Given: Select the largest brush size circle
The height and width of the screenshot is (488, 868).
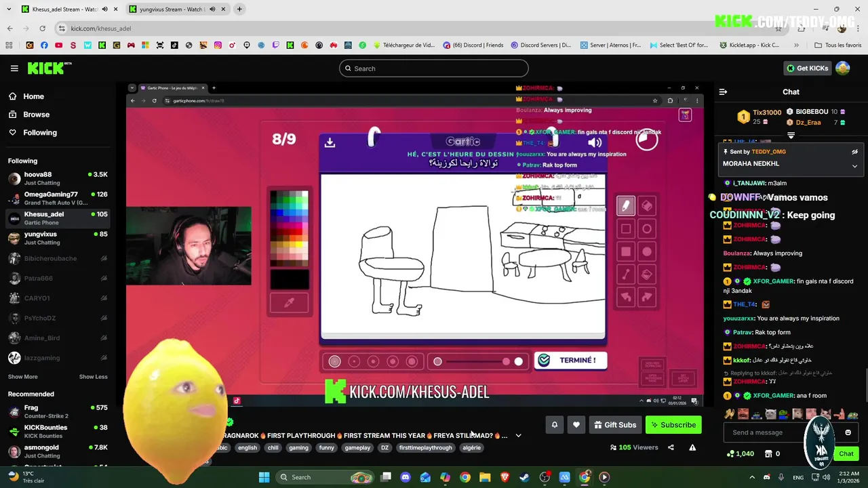Looking at the screenshot, I should [412, 361].
